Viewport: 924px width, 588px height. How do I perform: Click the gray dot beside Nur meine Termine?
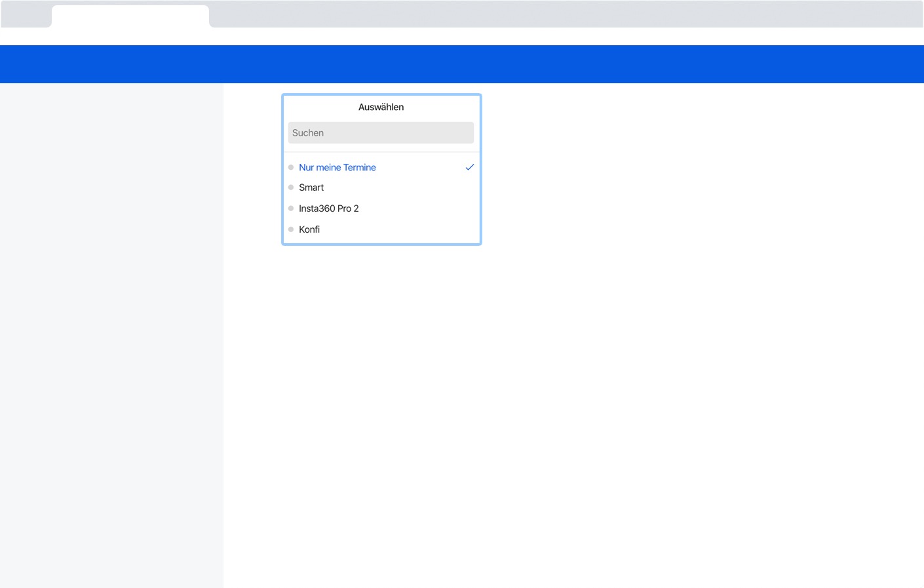pos(291,168)
